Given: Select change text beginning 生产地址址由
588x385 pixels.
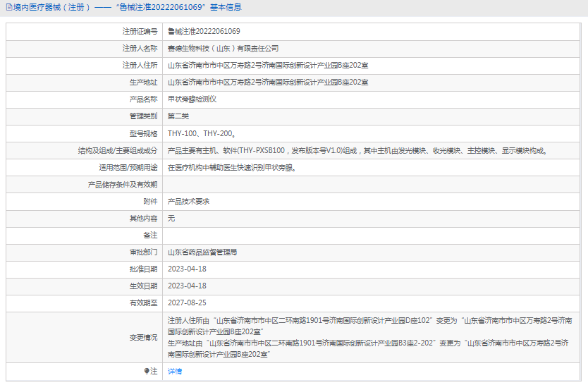Looking at the screenshot, I should (368, 348).
